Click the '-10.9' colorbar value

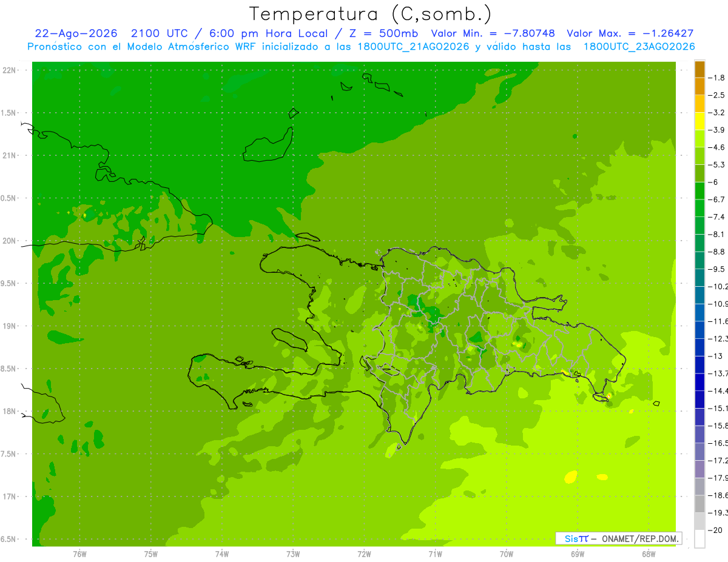718,304
